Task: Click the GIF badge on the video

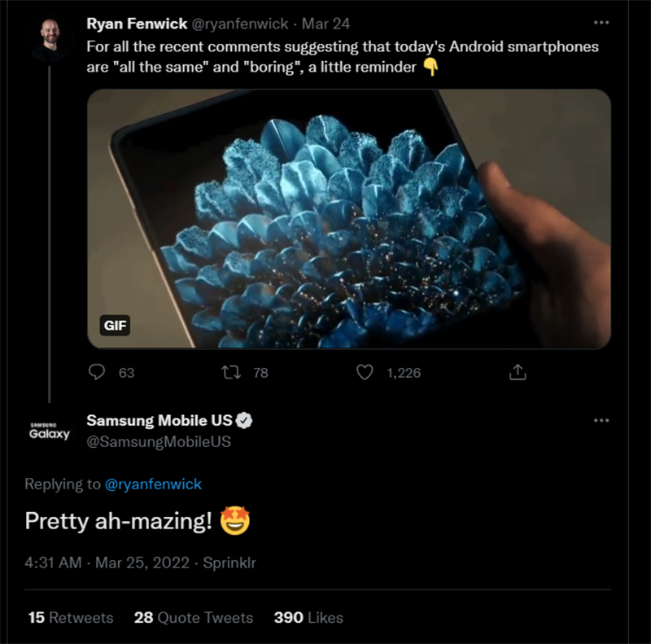Action: click(115, 326)
